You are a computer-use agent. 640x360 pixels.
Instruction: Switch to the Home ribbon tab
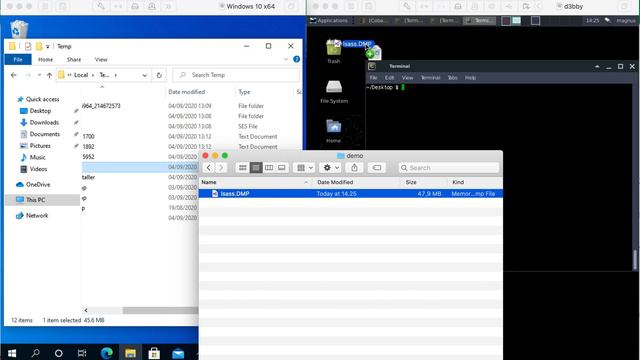click(45, 60)
